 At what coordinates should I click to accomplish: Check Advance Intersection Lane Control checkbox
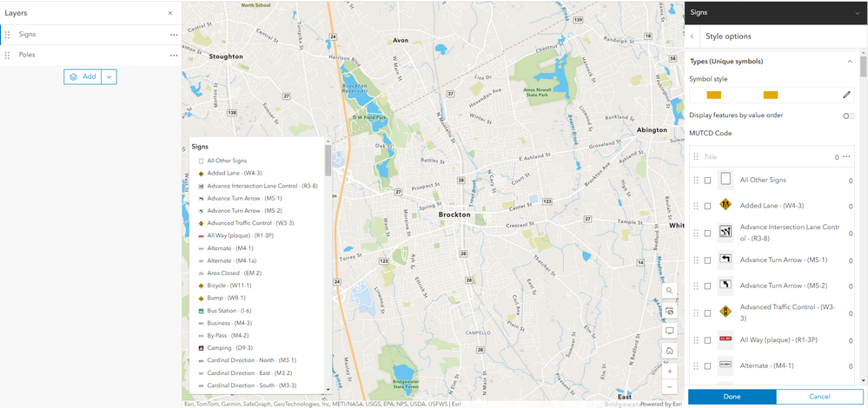707,234
